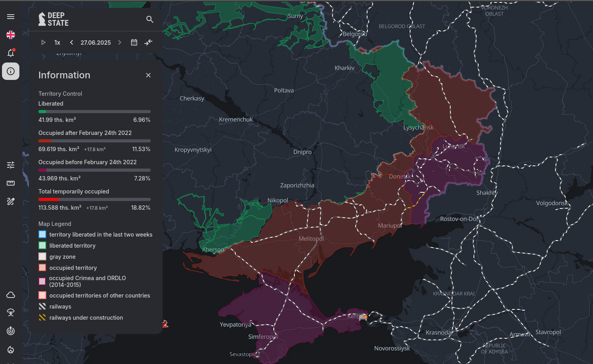The image size is (593, 364).
Task: Go to previous date
Action: [x=72, y=42]
